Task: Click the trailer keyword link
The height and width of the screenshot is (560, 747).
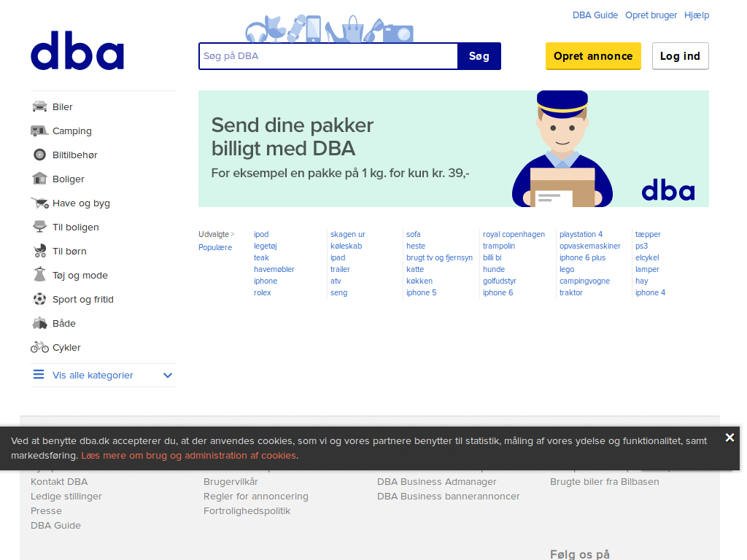Action: click(x=340, y=270)
